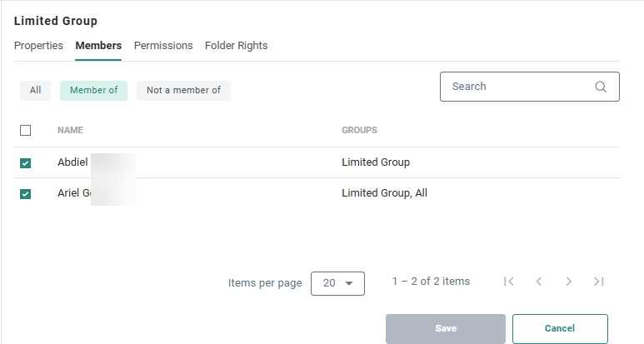Viewport: 644px width, 344px height.
Task: Open the Folder Rights tab
Action: click(236, 46)
